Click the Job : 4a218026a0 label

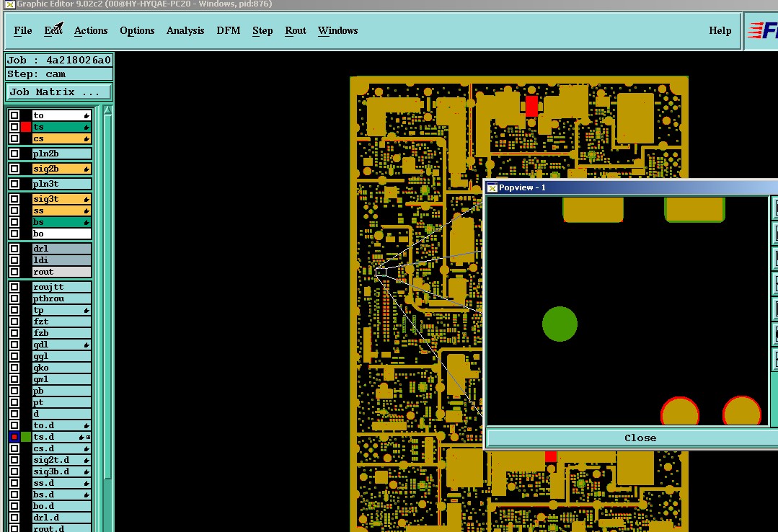pos(58,60)
